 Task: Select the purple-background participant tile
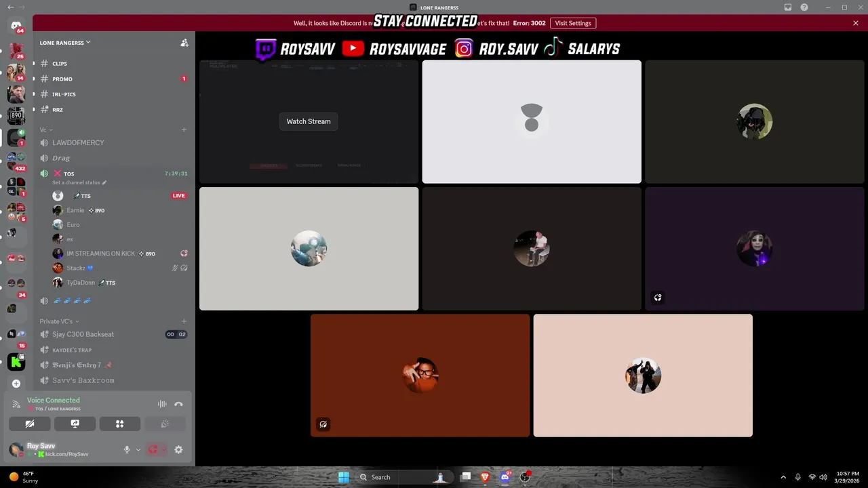click(x=754, y=249)
